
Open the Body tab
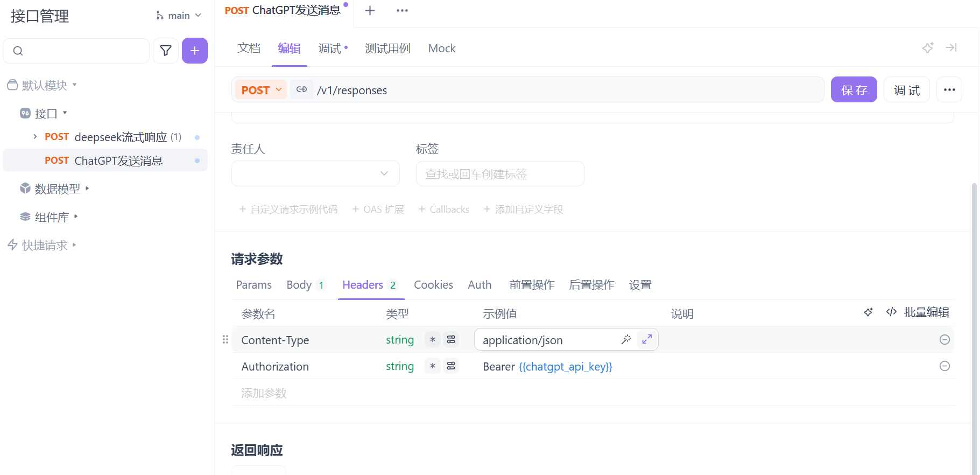tap(306, 285)
